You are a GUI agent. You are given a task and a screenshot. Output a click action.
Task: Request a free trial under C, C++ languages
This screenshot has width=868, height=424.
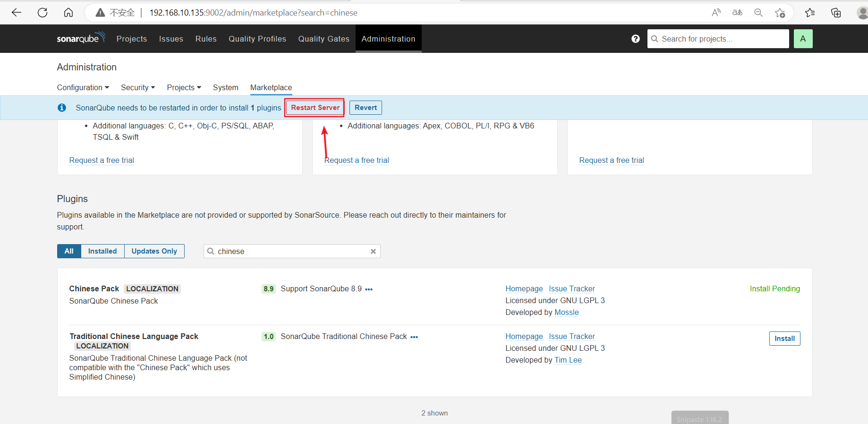point(102,160)
